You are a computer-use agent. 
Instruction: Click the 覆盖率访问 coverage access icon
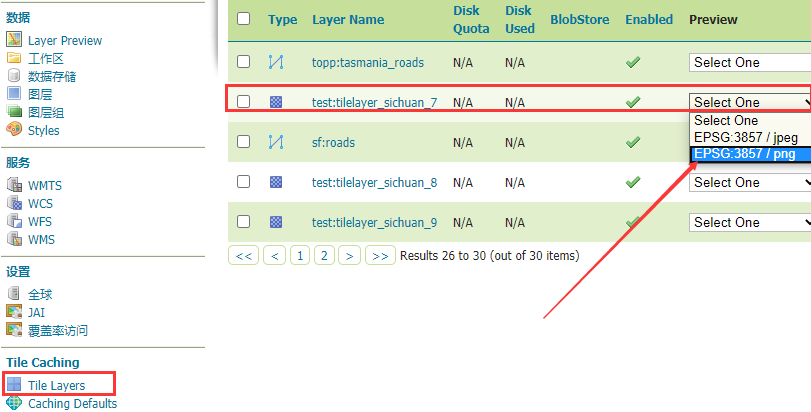[14, 330]
